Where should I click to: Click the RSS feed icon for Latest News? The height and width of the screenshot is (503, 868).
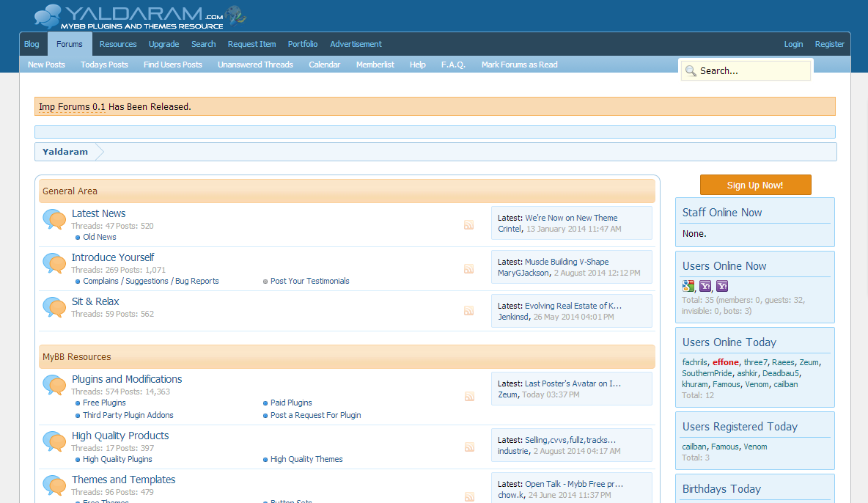pyautogui.click(x=468, y=225)
